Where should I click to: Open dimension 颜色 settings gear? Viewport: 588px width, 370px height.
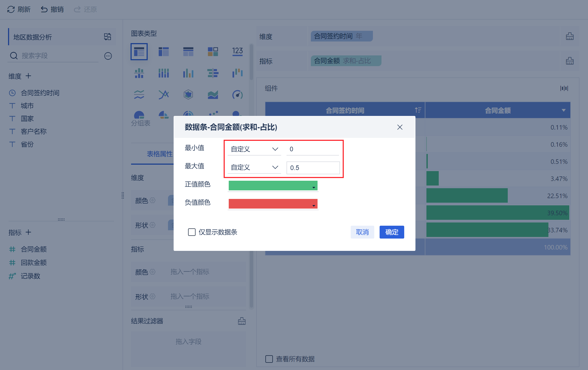[x=152, y=200]
